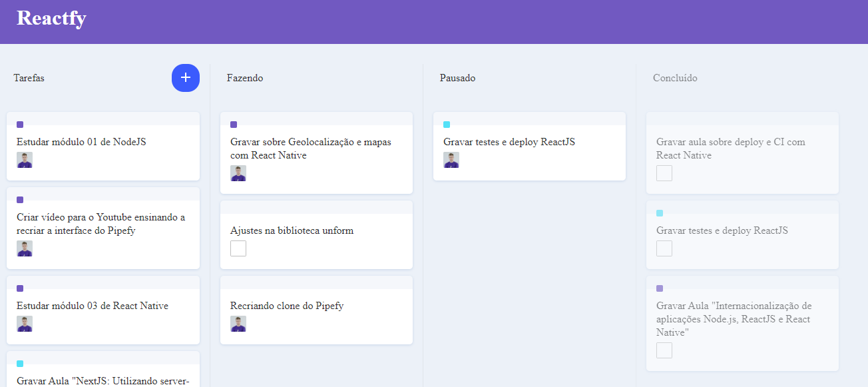Click the blue plus add-task button
The image size is (868, 387).
186,78
